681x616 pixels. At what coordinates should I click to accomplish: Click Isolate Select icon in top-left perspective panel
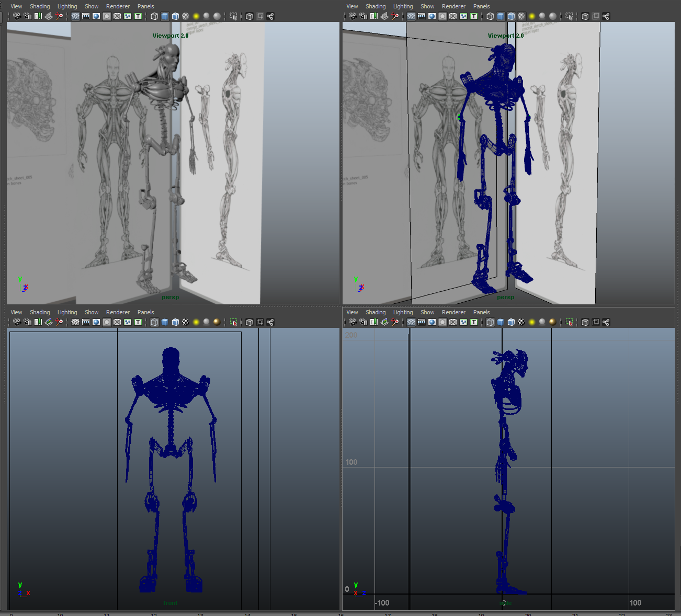click(x=233, y=16)
